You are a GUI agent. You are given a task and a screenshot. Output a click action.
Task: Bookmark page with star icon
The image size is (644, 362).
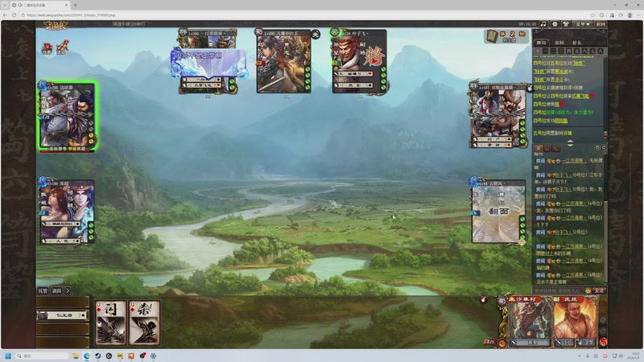coord(592,14)
